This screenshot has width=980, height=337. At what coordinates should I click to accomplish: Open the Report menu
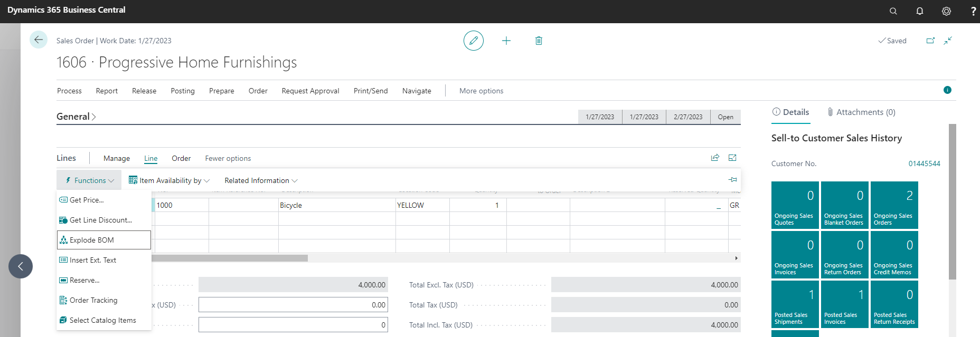(107, 91)
